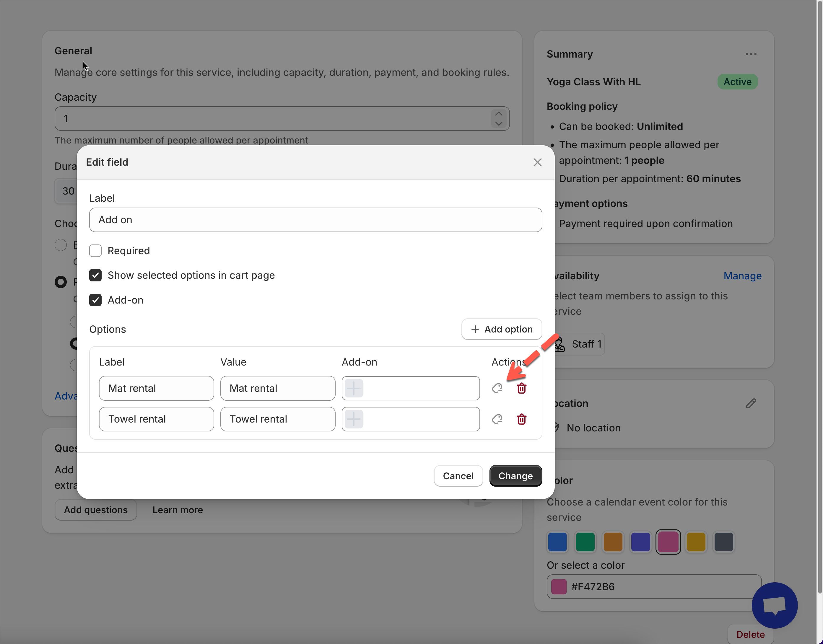This screenshot has width=823, height=644.
Task: Delete the Towel rental option
Action: coord(521,419)
